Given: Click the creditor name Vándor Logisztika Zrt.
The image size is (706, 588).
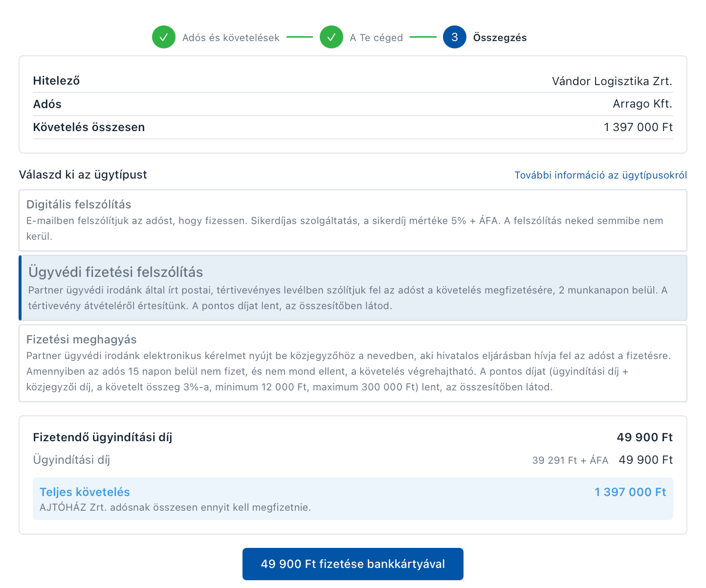Looking at the screenshot, I should click(x=612, y=81).
